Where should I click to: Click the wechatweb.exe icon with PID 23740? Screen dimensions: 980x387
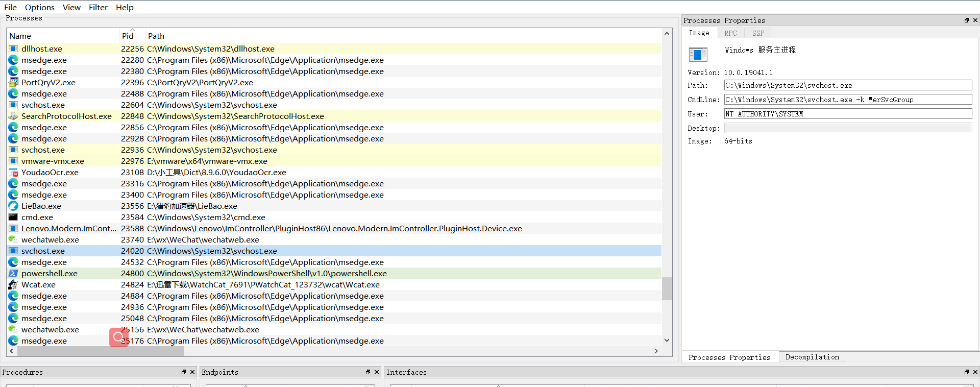pyautogui.click(x=13, y=240)
